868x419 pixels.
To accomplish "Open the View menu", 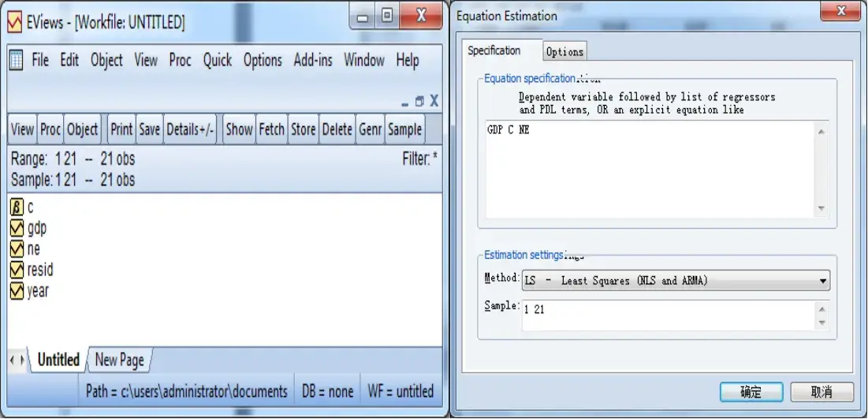I will pyautogui.click(x=146, y=60).
